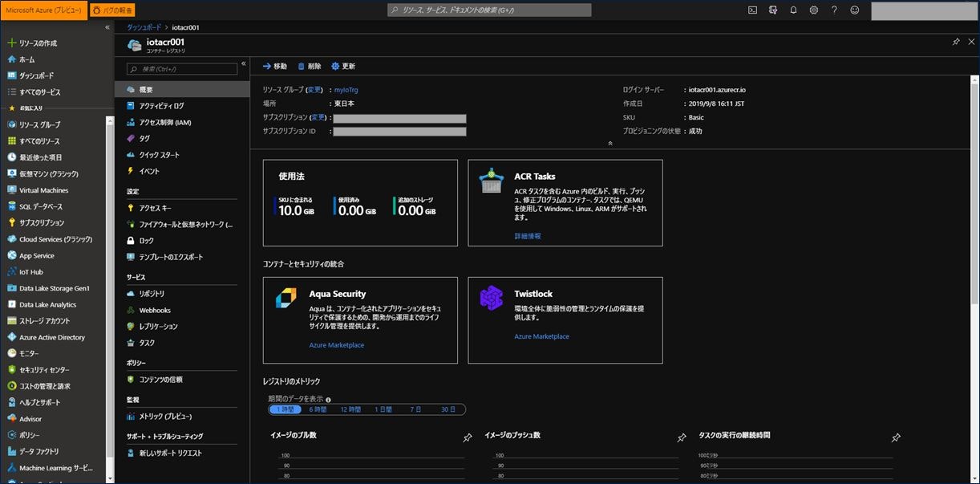Collapse the essentials section chevron
The image size is (980, 484).
click(x=610, y=143)
